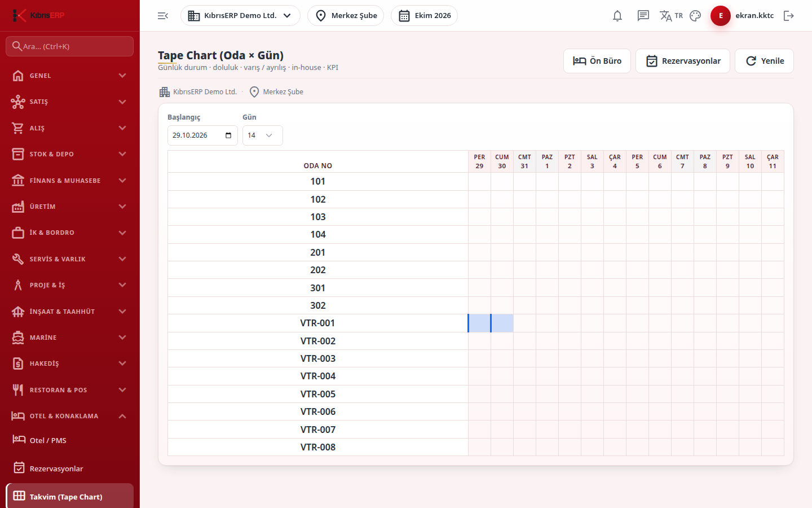Screen dimensions: 812x508
Task: Open the notifications bell
Action: (x=617, y=16)
